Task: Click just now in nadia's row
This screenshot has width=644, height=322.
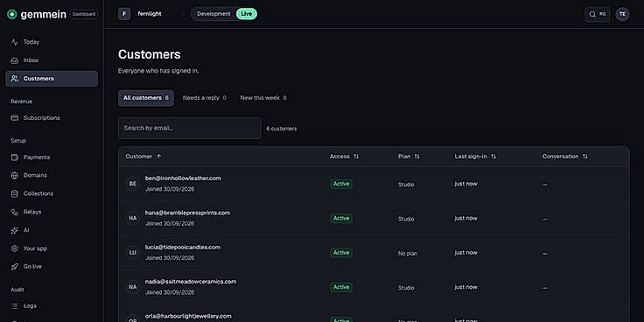Action: coord(465,288)
